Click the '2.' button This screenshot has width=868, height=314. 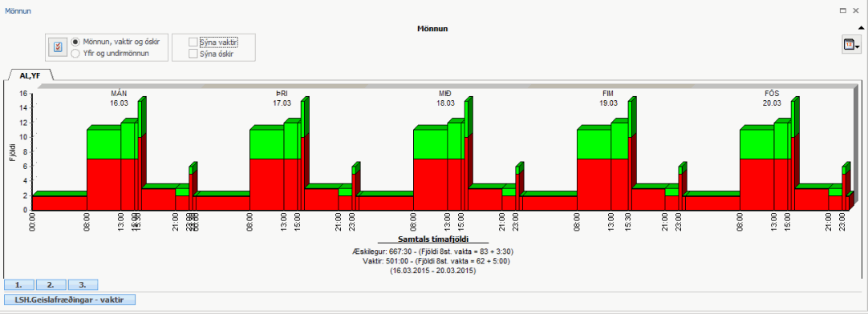(51, 284)
